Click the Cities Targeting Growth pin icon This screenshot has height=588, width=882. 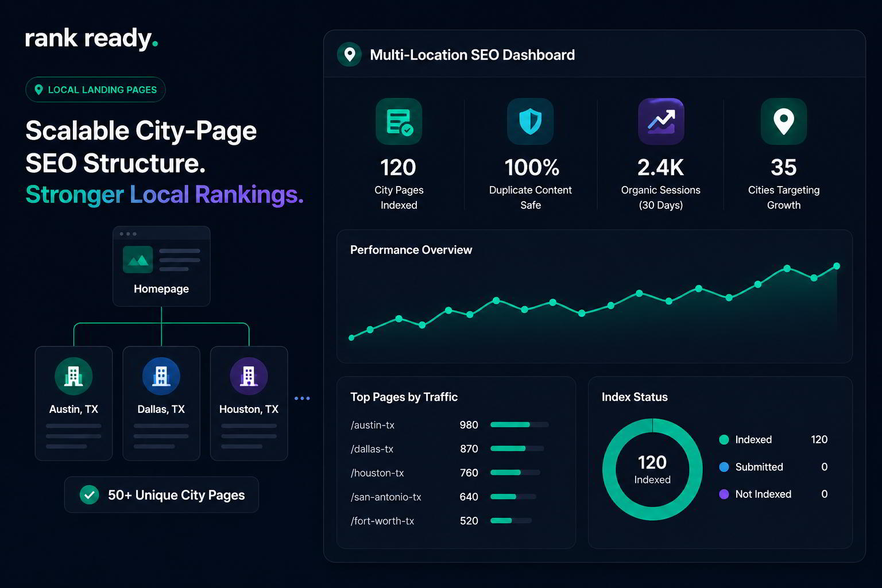784,121
